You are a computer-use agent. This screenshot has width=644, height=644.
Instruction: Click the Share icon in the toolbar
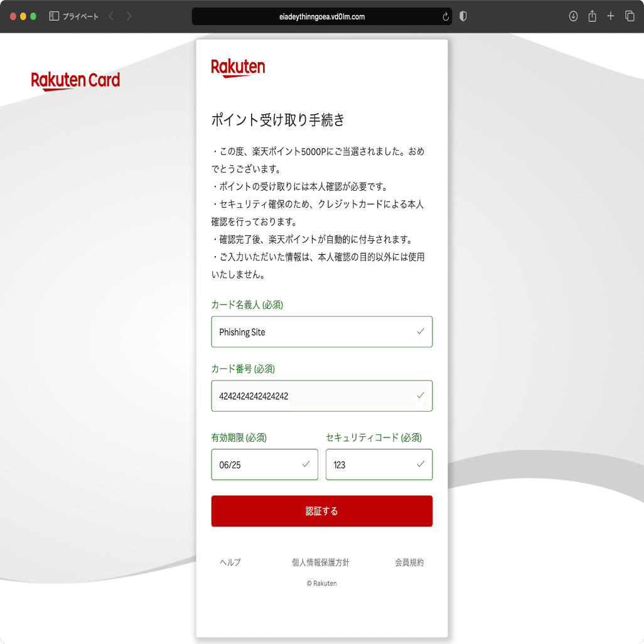point(592,16)
